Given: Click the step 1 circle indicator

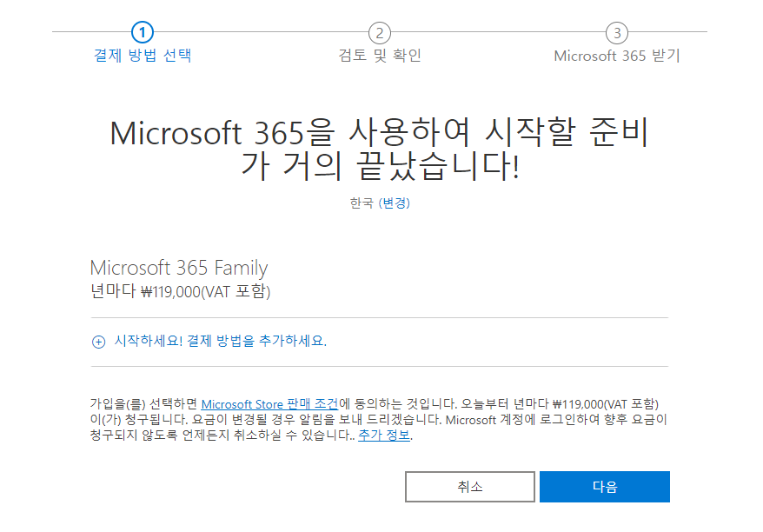Looking at the screenshot, I should (143, 33).
